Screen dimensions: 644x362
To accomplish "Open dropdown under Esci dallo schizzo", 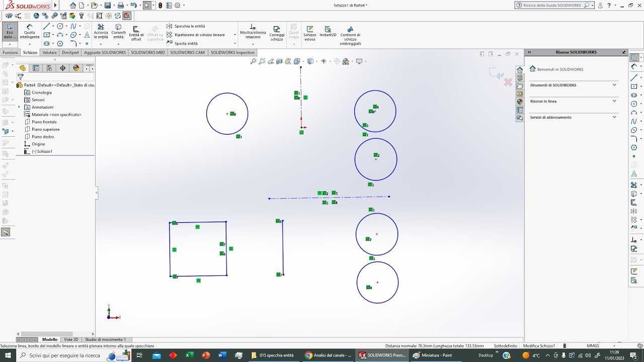I will (10, 44).
